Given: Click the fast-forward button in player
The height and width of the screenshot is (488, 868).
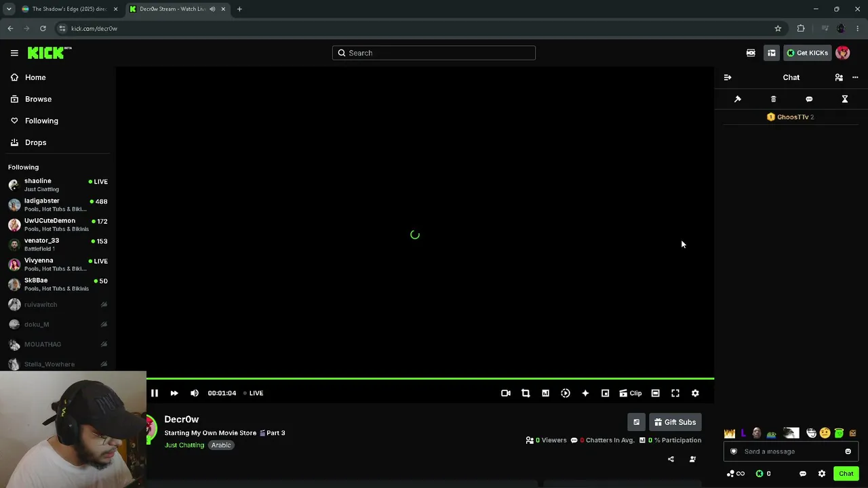Looking at the screenshot, I should click(x=174, y=393).
